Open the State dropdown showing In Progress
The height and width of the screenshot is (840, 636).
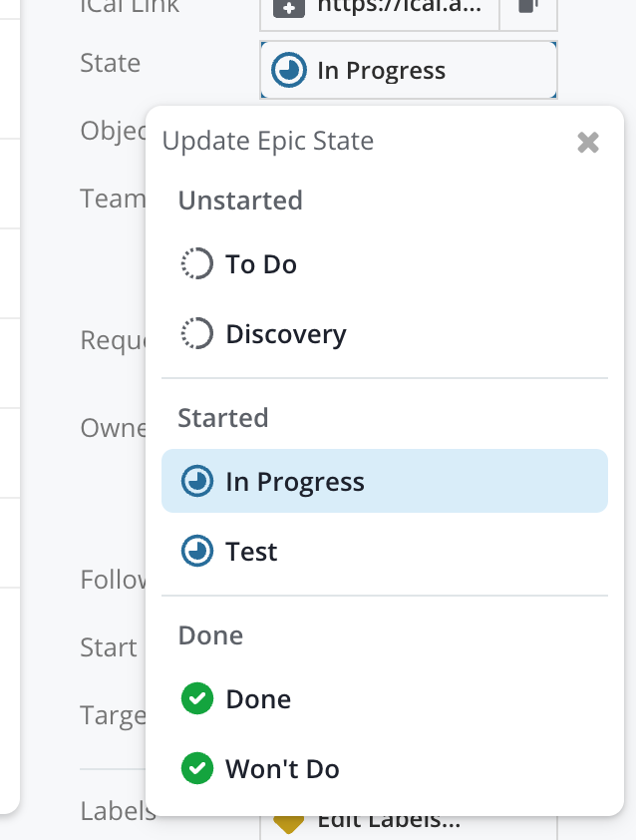point(409,70)
